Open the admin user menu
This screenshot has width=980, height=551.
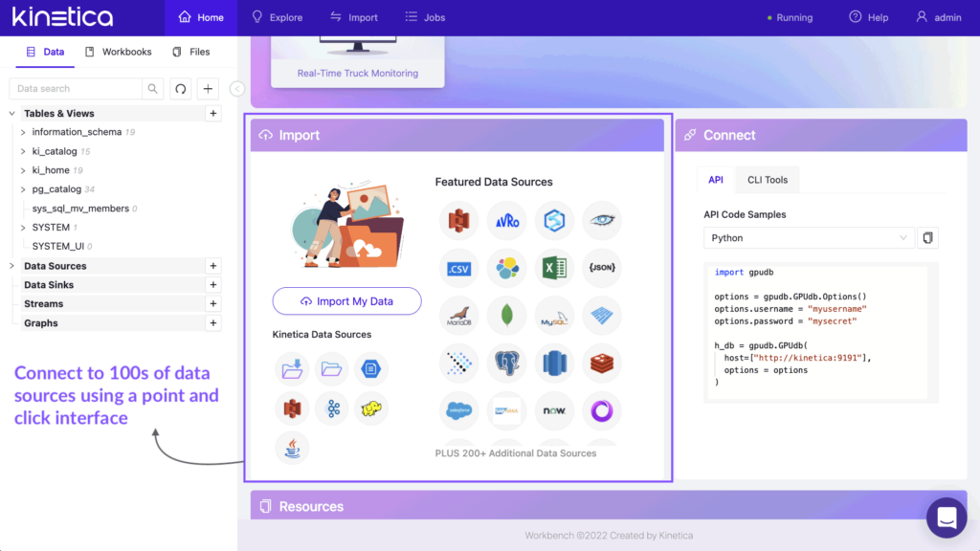(939, 17)
